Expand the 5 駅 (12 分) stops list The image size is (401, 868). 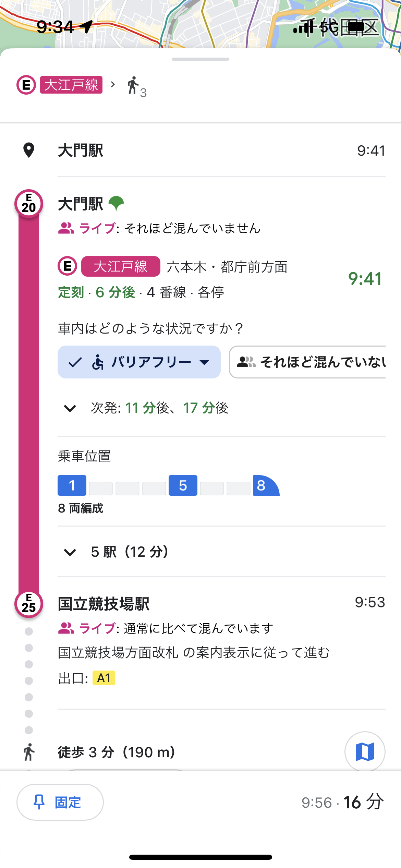[70, 552]
